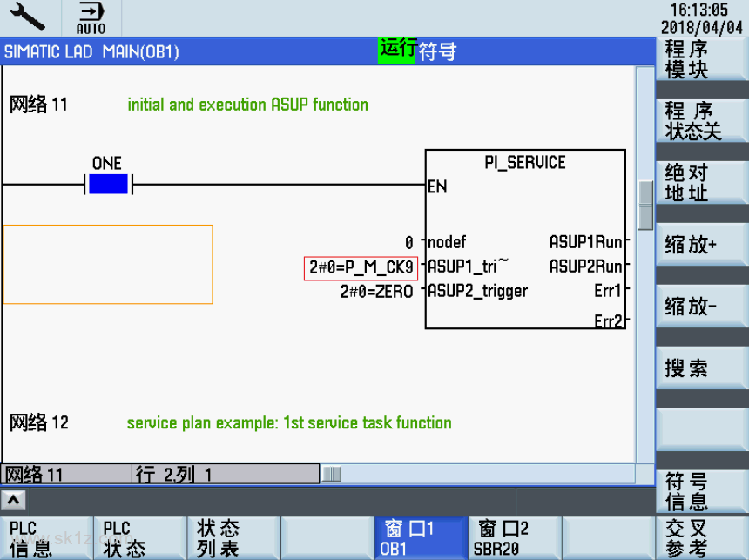Click the 符号 display mode label

click(x=437, y=51)
